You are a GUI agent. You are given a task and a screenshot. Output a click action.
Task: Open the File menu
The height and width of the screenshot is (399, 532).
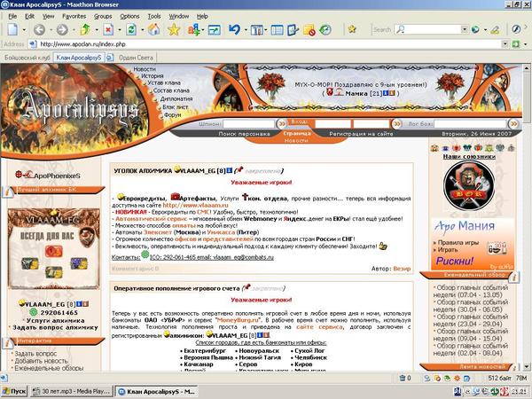pyautogui.click(x=12, y=16)
